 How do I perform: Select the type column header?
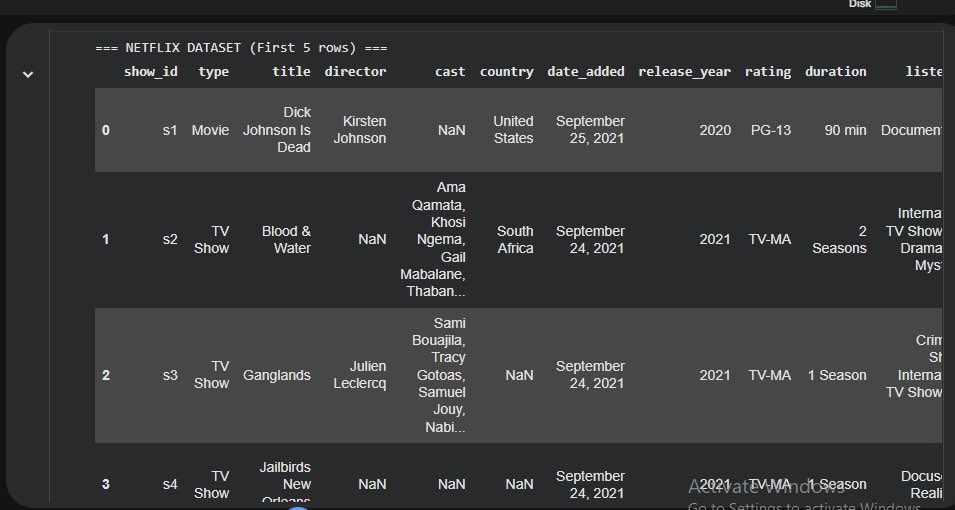[213, 71]
